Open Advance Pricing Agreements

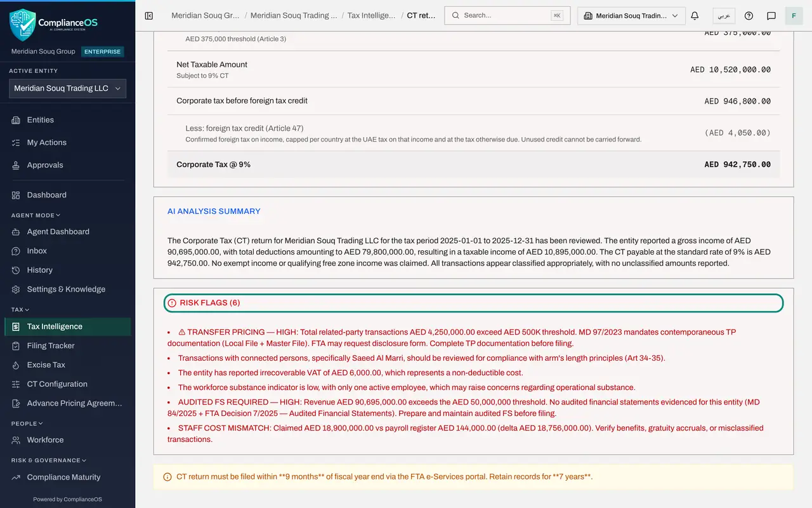(67, 403)
